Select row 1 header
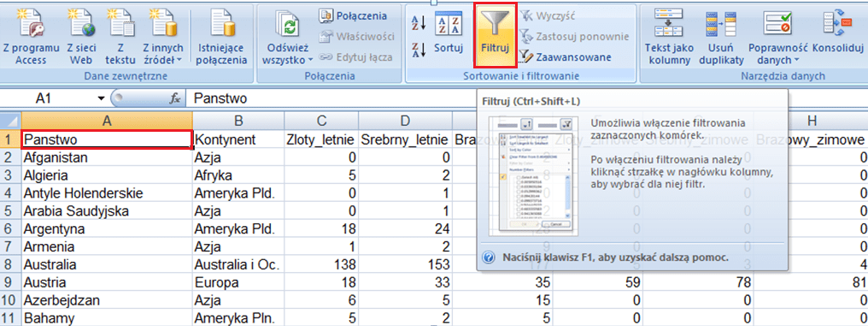The width and height of the screenshot is (868, 326). [10, 139]
